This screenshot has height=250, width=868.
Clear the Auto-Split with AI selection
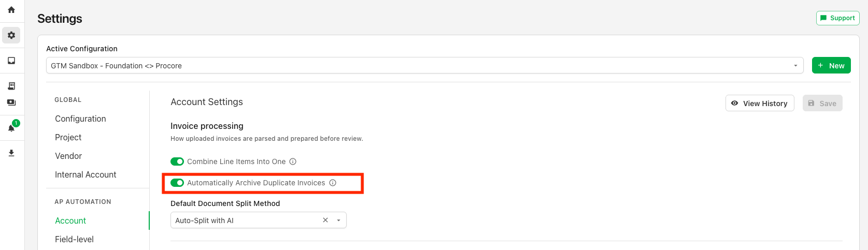(x=325, y=220)
